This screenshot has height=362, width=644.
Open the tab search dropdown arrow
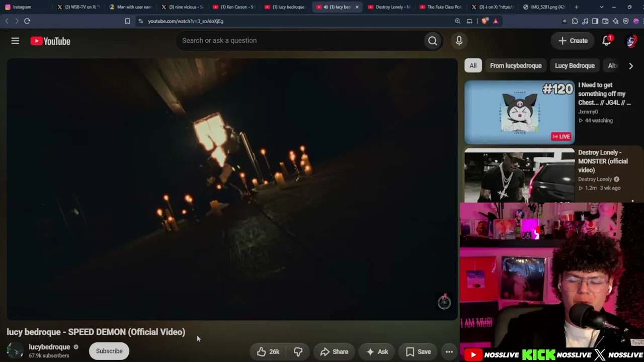pos(601,7)
